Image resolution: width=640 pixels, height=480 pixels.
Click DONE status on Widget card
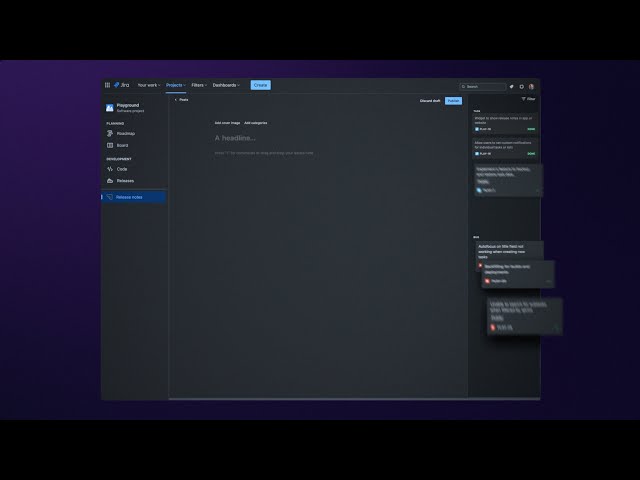coord(531,129)
